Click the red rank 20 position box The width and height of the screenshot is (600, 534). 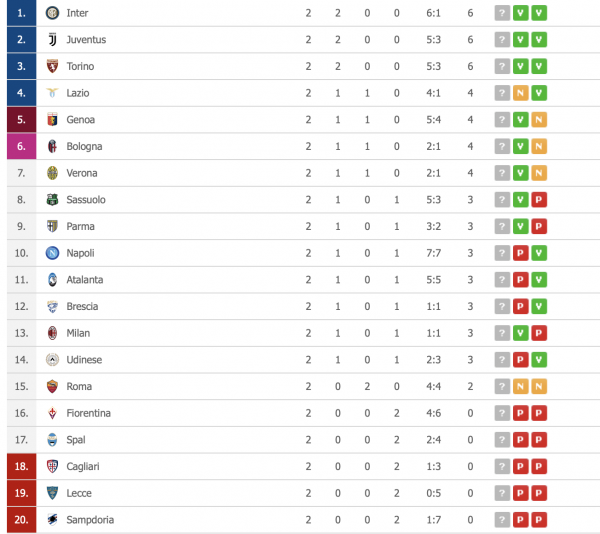[x=21, y=520]
